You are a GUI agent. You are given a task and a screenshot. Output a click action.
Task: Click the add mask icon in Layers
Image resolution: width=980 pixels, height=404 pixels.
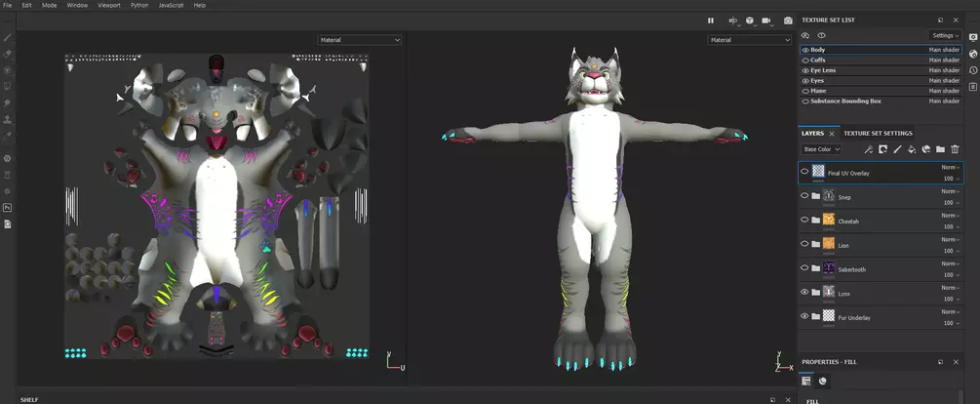882,149
